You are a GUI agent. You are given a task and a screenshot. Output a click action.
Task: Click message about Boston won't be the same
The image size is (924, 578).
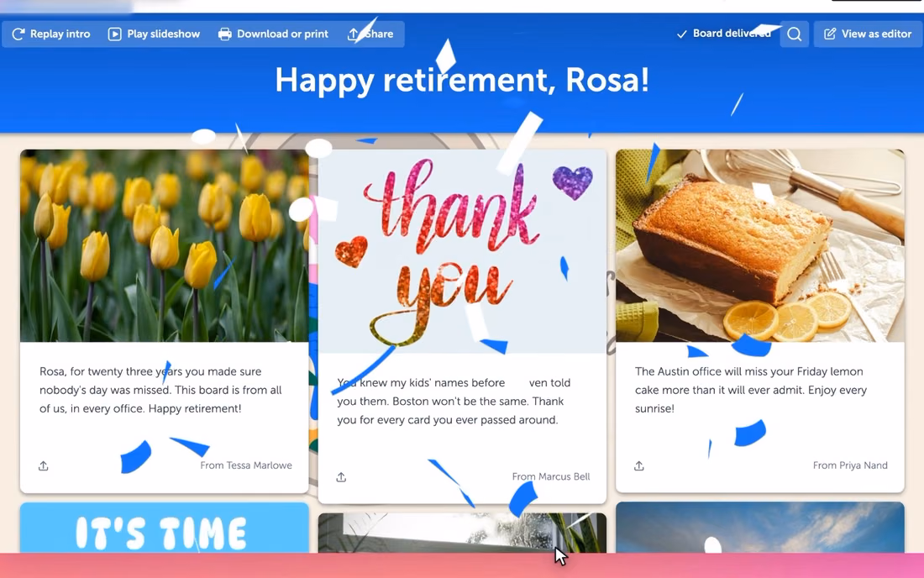coord(454,402)
